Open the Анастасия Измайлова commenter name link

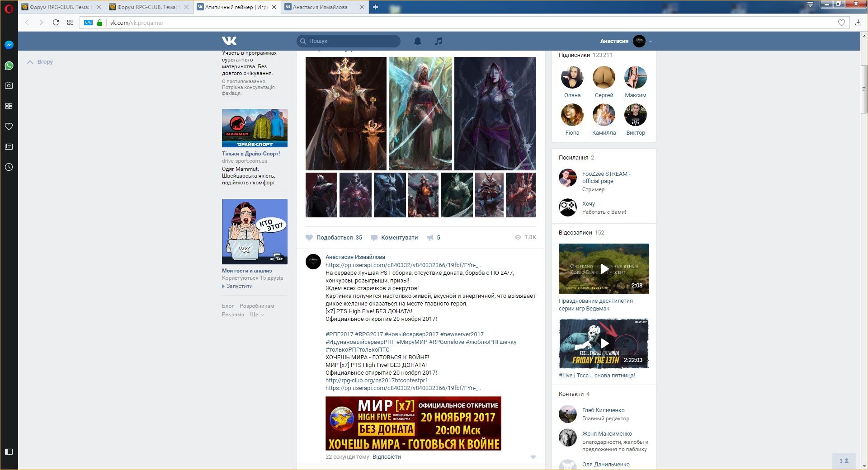[355, 257]
